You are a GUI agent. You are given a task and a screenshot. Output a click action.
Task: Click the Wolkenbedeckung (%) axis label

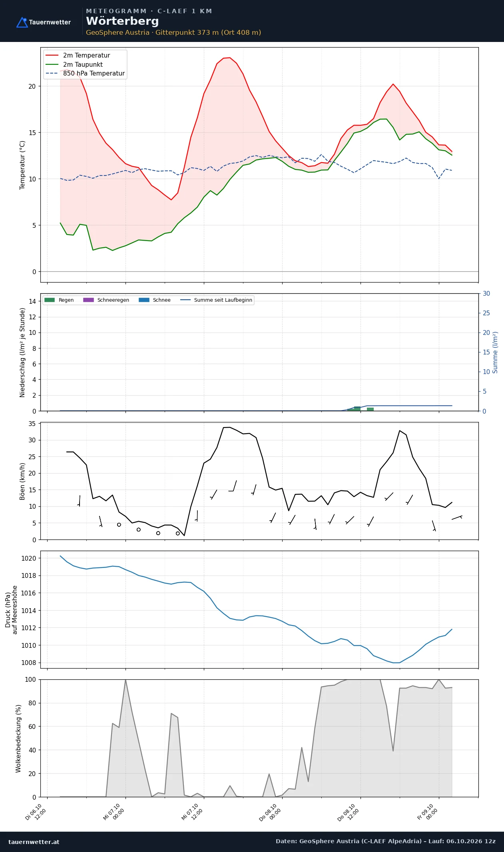[18, 739]
